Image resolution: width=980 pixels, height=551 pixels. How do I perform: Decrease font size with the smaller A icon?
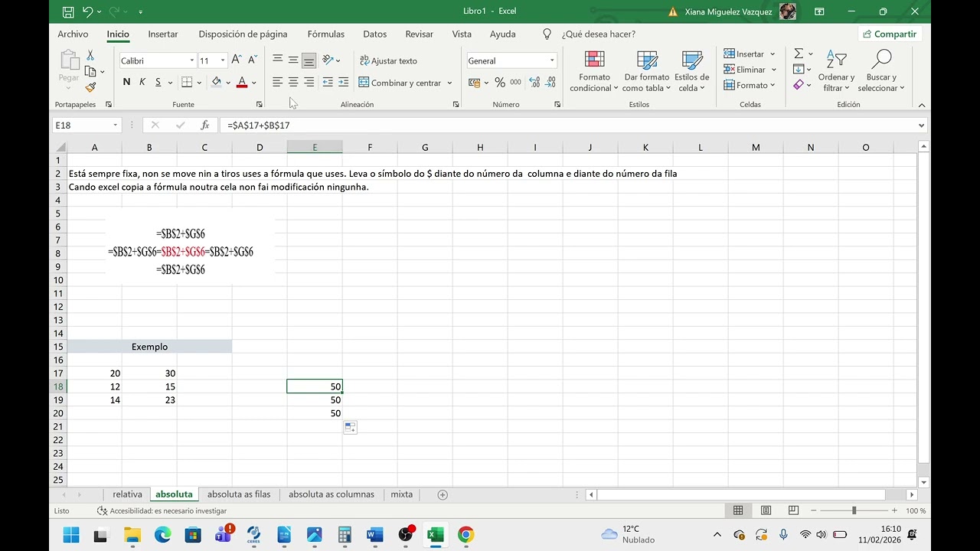point(252,60)
